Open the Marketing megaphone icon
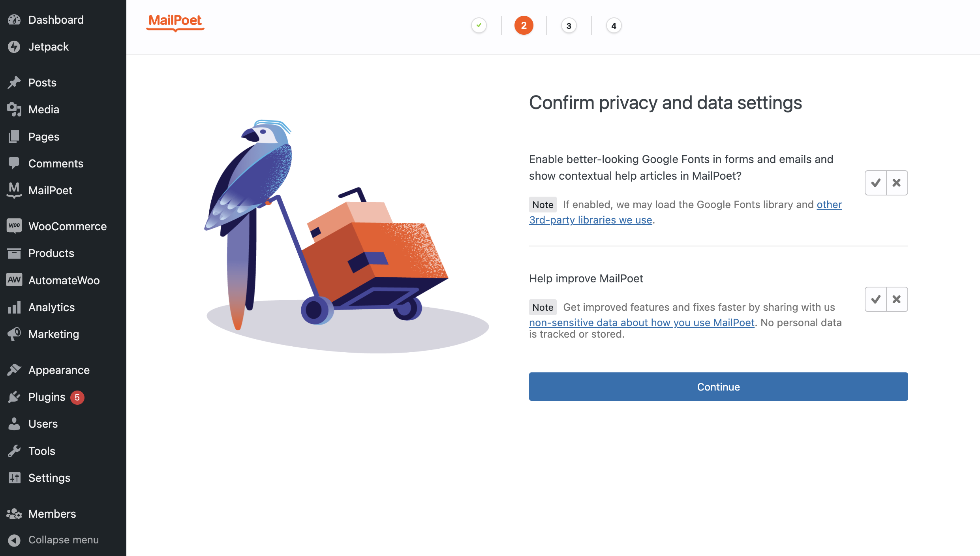980x556 pixels. (14, 334)
